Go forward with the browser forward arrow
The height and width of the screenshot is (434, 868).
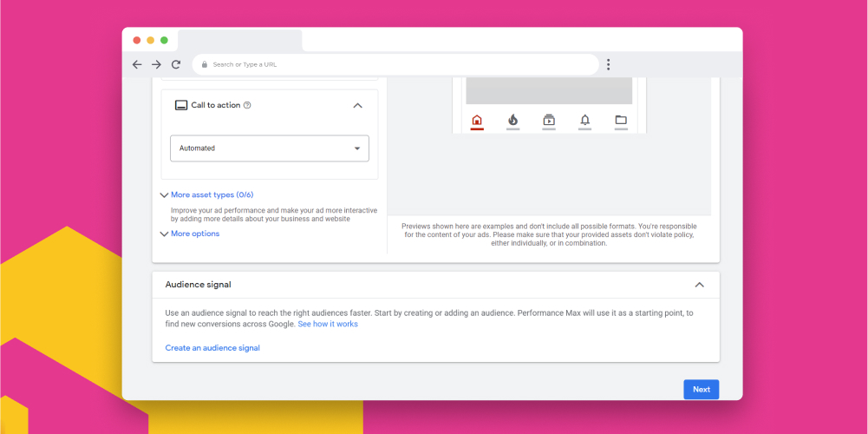pos(157,64)
